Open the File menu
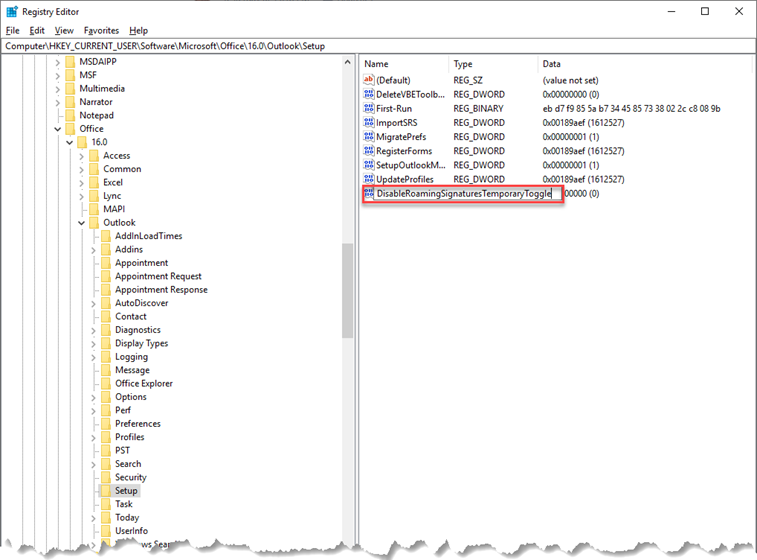Viewport: 757px width, 560px height. coord(13,30)
